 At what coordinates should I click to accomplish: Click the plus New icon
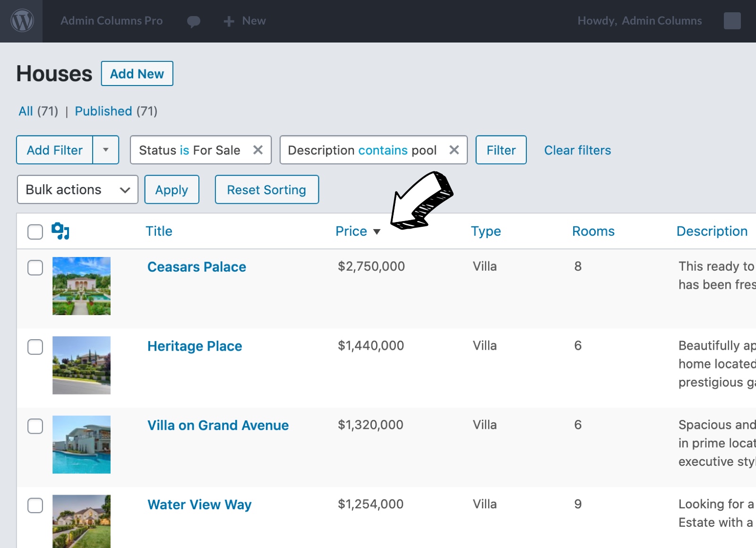229,21
